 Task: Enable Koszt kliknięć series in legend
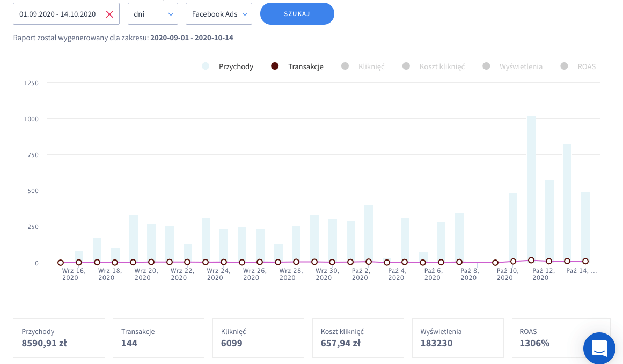(434, 66)
